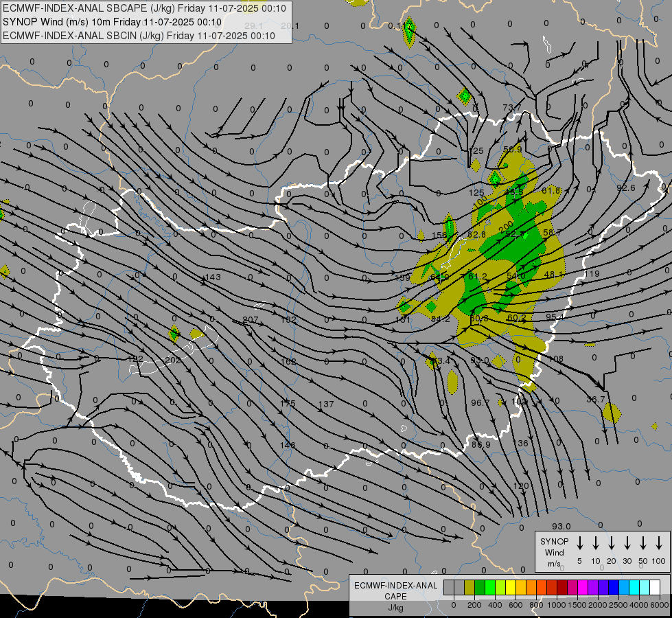Click the legend scale label '2500'
Viewport: 672px width, 618px height.
[x=618, y=605]
